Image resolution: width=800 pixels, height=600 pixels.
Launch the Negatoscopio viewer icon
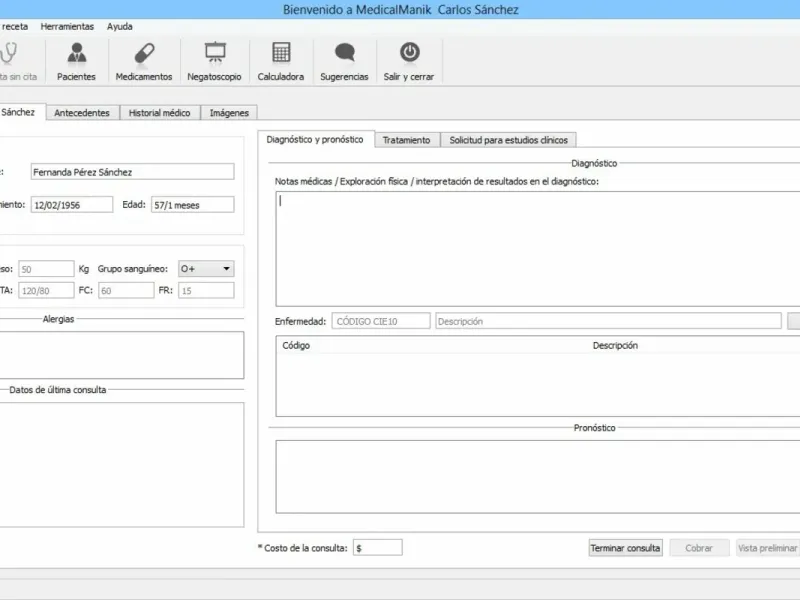[215, 53]
